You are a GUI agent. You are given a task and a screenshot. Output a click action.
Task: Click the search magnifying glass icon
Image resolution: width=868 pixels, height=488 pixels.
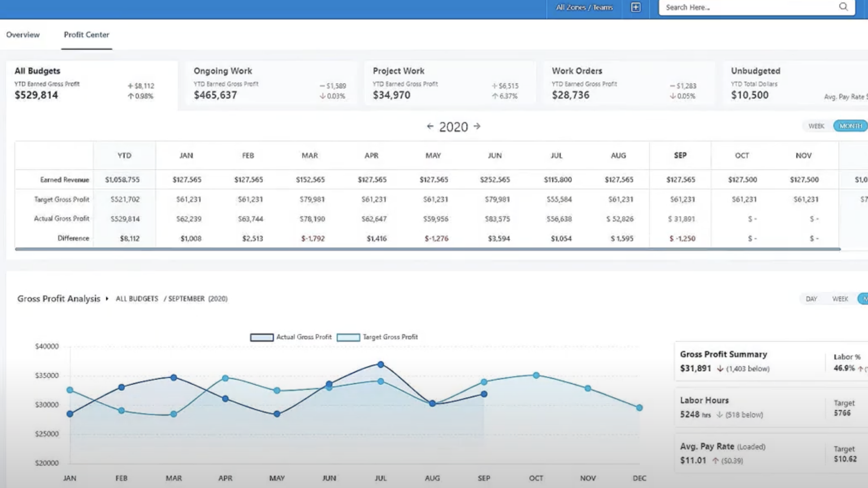click(843, 7)
